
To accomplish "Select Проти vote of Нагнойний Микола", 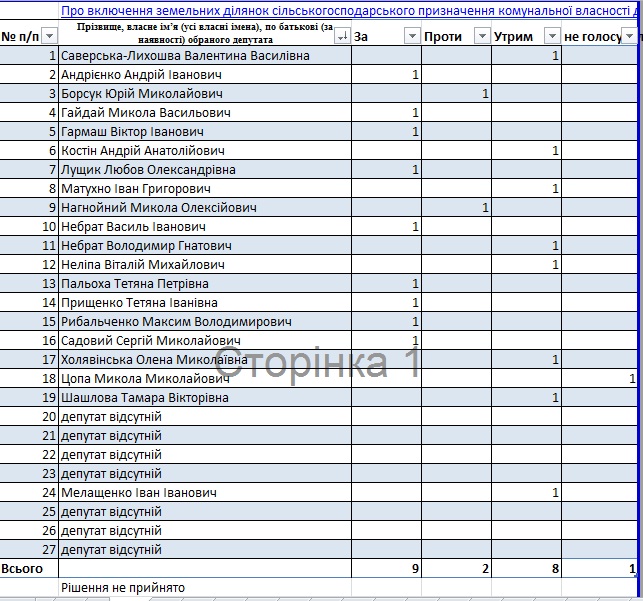I will click(456, 207).
